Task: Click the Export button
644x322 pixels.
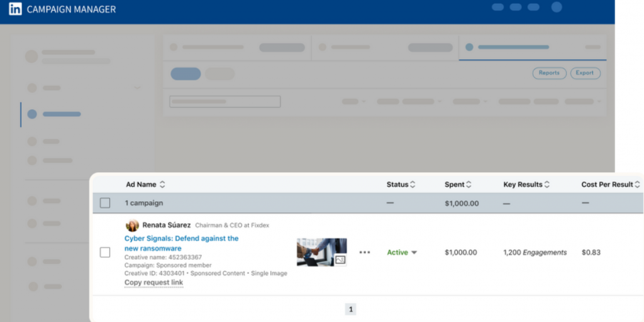Action: pos(584,73)
